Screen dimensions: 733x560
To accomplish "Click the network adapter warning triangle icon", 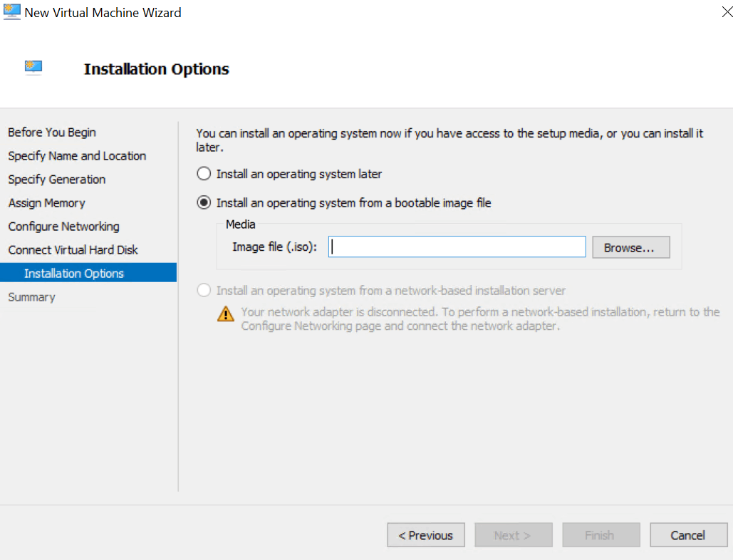I will point(226,313).
